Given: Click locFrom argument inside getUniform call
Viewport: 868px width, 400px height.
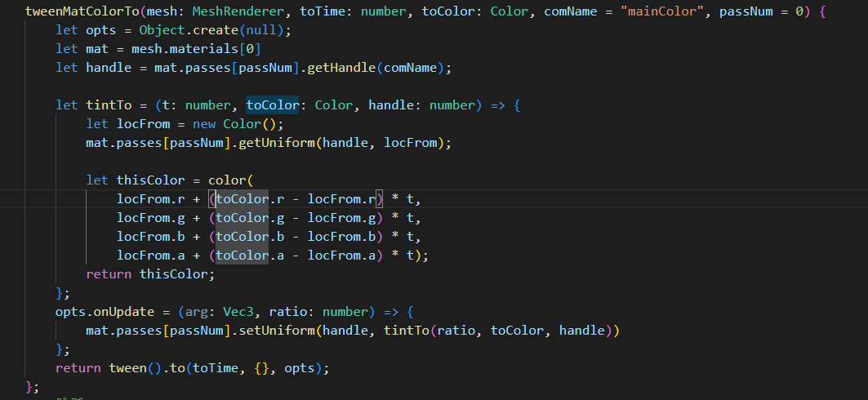Looking at the screenshot, I should coord(410,143).
